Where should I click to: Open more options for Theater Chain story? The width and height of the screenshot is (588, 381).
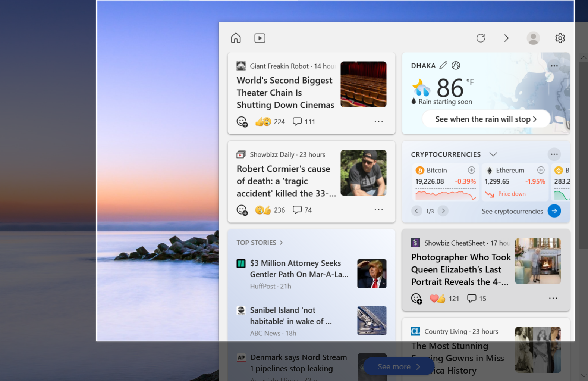click(x=378, y=121)
